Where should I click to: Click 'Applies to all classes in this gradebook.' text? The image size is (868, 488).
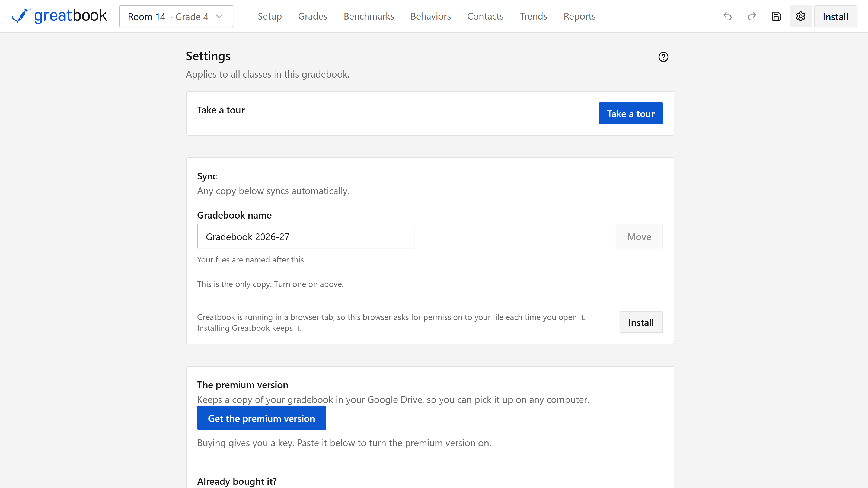(x=267, y=74)
